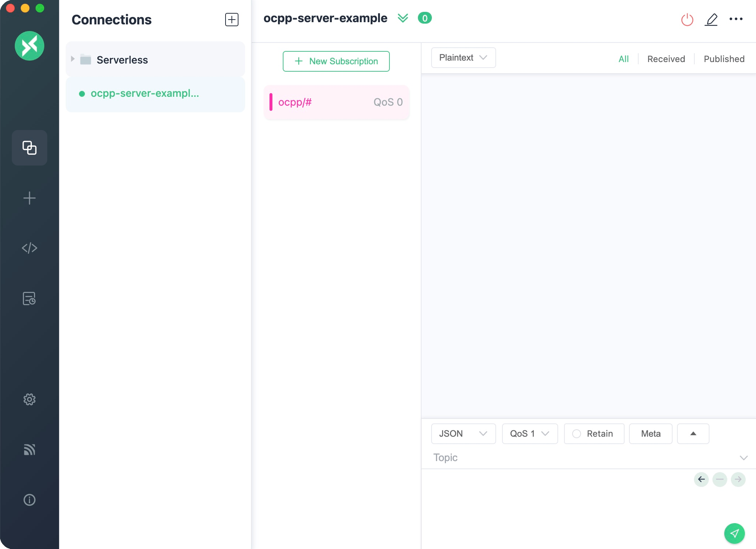Open Settings gear in sidebar
The height and width of the screenshot is (549, 756).
click(30, 399)
